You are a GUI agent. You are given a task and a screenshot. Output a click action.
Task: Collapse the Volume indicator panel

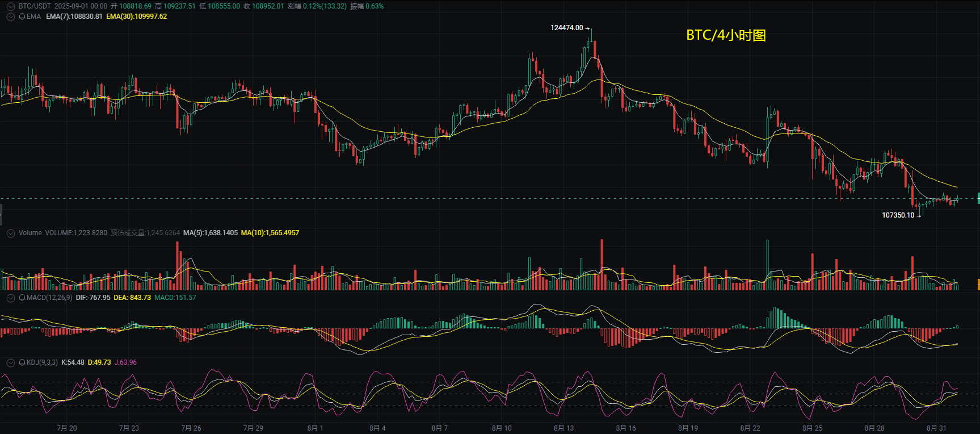click(10, 233)
